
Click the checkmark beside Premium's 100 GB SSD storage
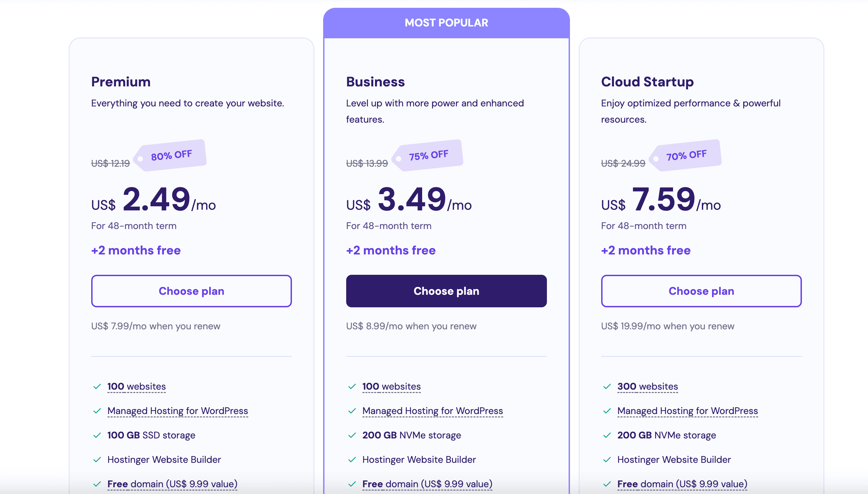[97, 435]
